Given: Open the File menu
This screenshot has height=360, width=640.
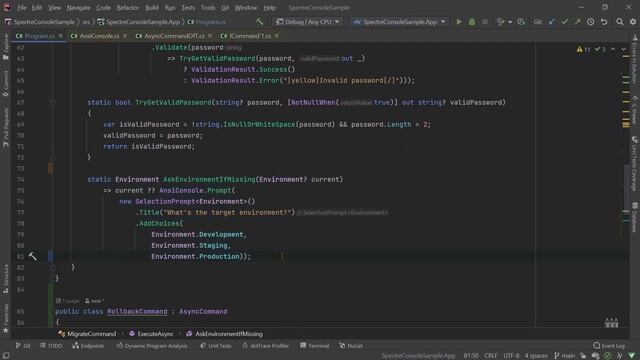Looking at the screenshot, I should click(x=21, y=7).
